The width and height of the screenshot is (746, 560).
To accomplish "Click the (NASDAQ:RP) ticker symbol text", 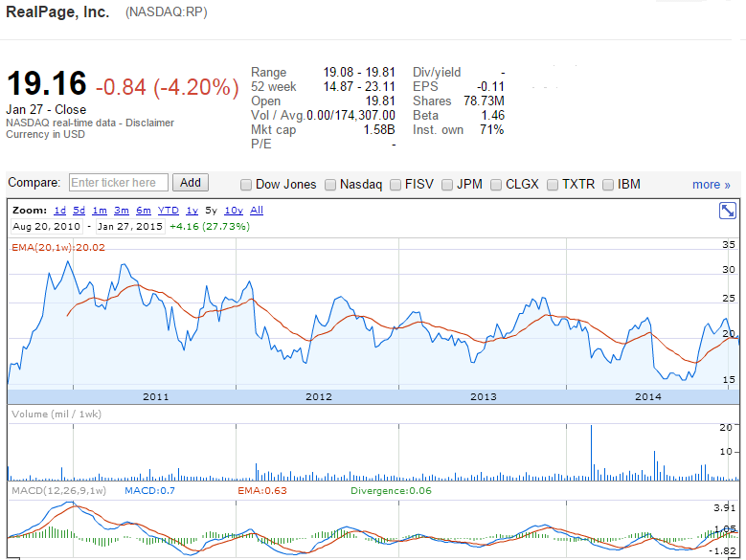I will 166,12.
